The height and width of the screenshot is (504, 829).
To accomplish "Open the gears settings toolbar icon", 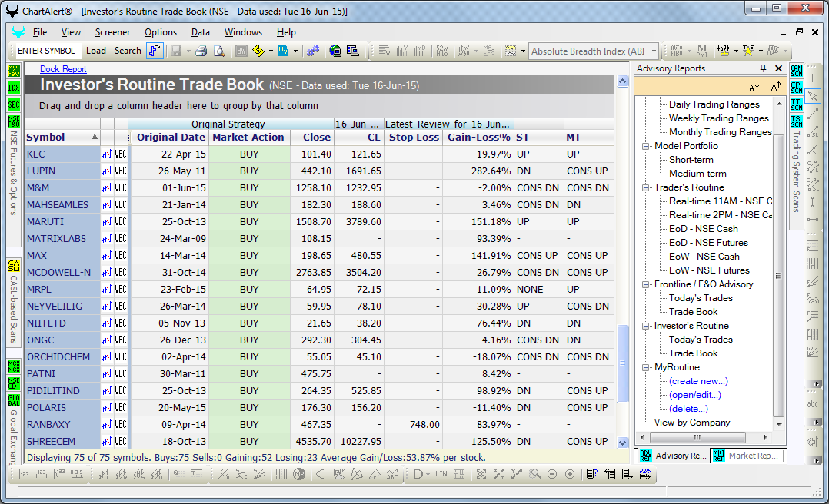I will (x=313, y=51).
